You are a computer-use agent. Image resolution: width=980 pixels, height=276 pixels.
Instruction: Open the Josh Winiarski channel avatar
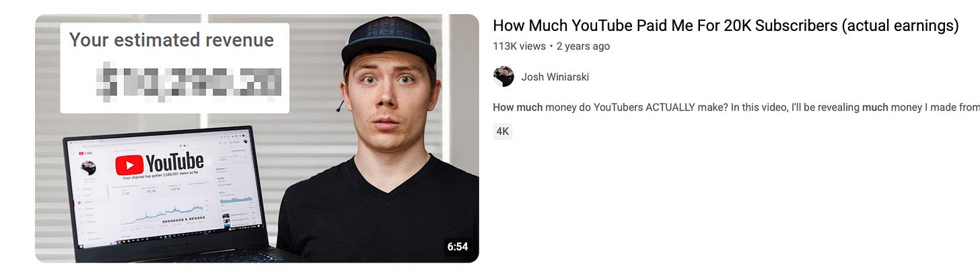pos(503,77)
